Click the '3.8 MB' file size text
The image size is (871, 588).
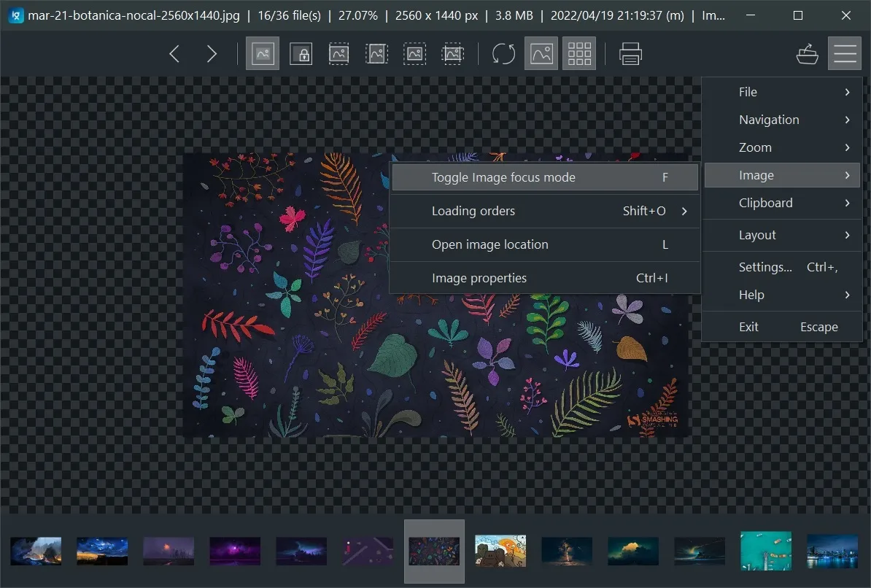tap(514, 15)
